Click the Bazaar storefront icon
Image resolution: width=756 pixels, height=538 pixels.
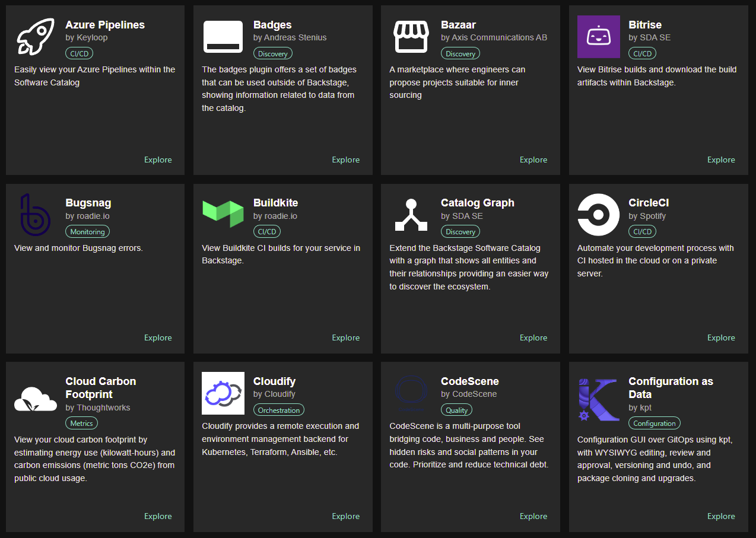[411, 37]
